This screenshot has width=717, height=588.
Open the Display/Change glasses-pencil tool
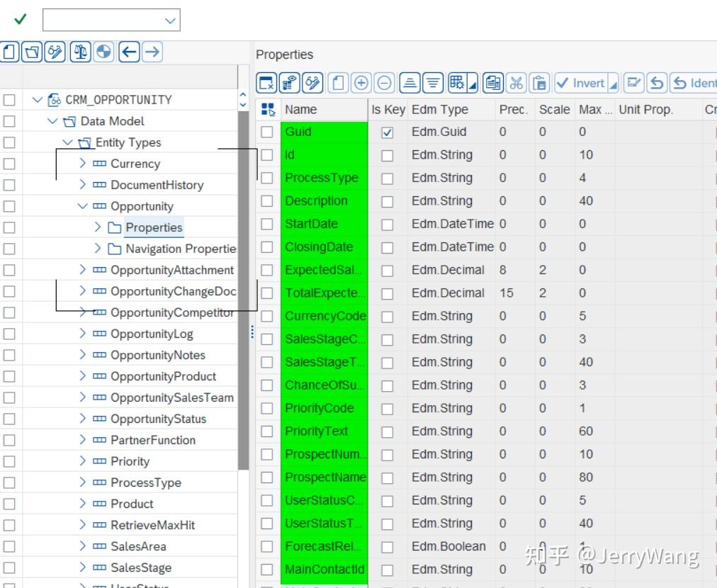tap(55, 52)
